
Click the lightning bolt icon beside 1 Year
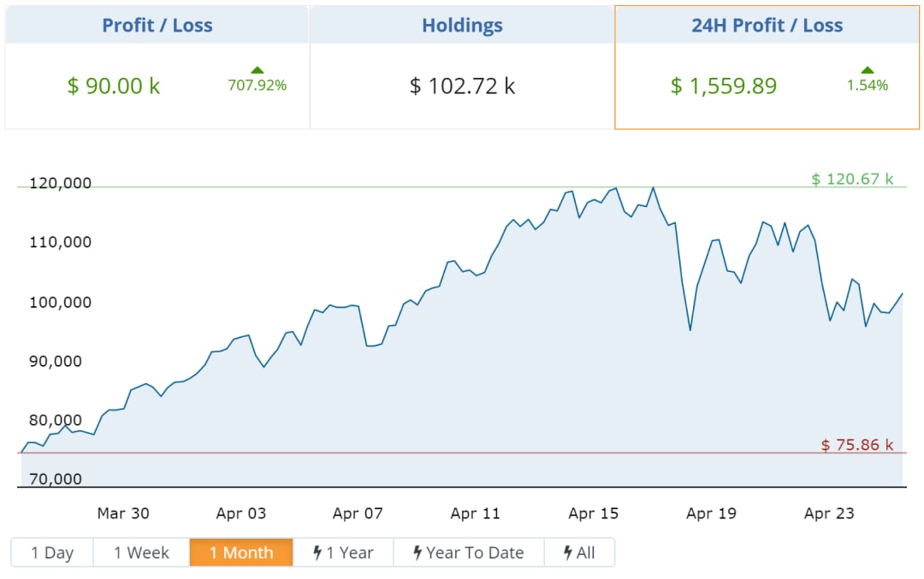click(x=317, y=552)
